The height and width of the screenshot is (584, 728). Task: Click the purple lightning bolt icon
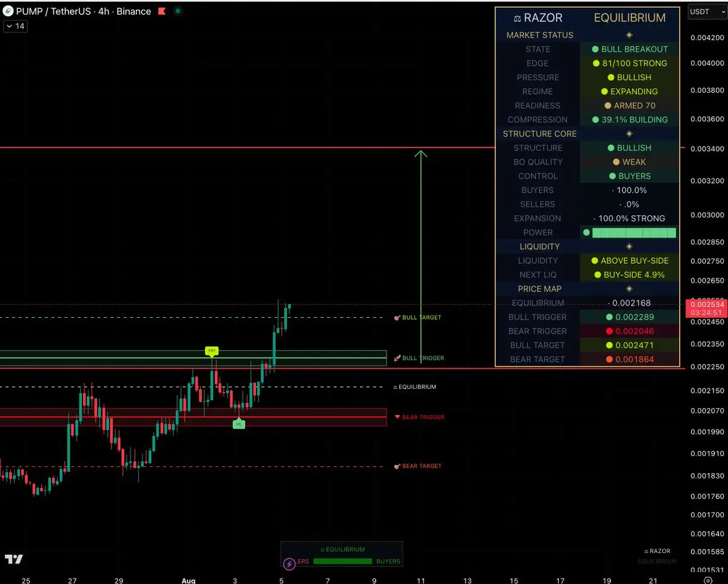click(289, 563)
